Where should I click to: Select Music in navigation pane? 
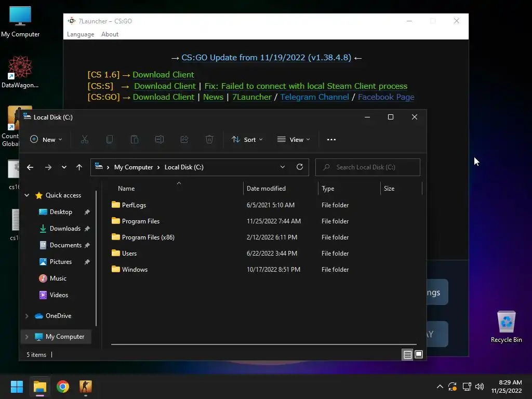click(x=58, y=278)
